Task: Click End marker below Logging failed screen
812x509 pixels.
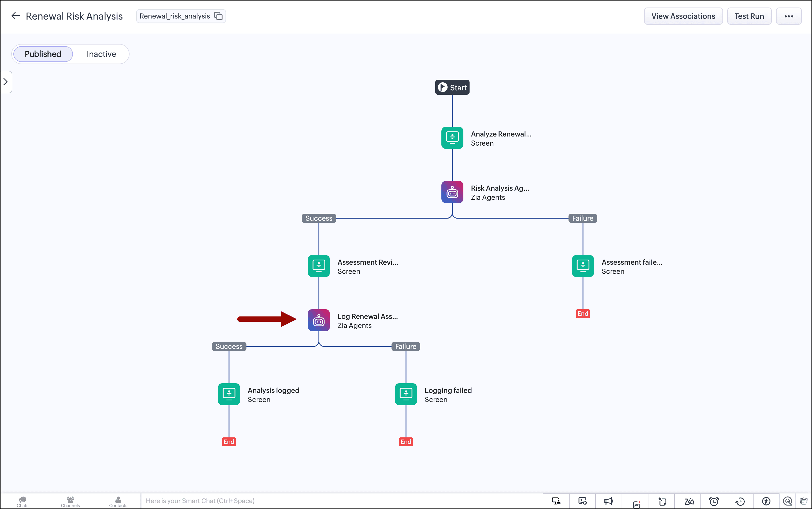Action: 406,442
